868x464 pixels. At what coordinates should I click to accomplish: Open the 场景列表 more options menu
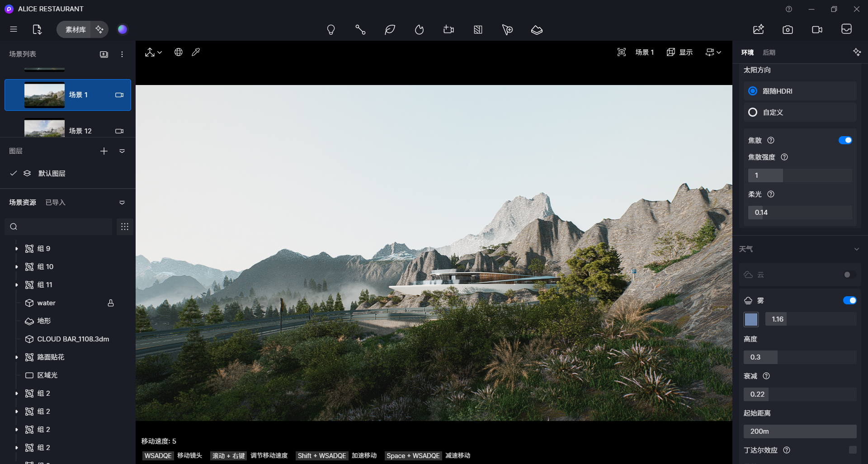122,54
